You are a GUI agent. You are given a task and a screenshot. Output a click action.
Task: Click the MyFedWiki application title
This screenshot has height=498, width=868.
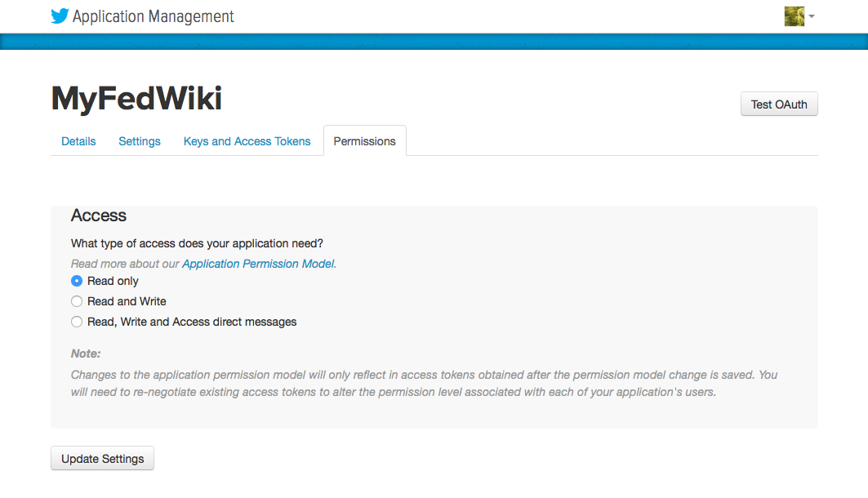point(136,99)
